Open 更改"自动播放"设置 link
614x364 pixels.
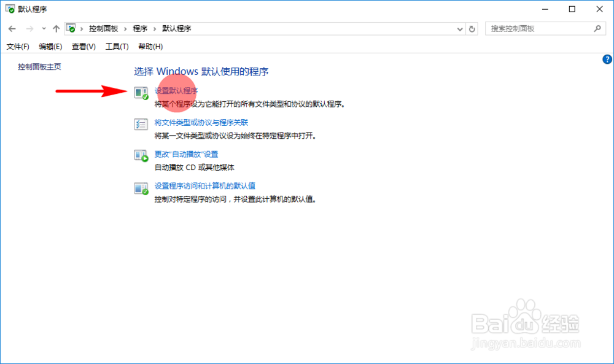[186, 154]
